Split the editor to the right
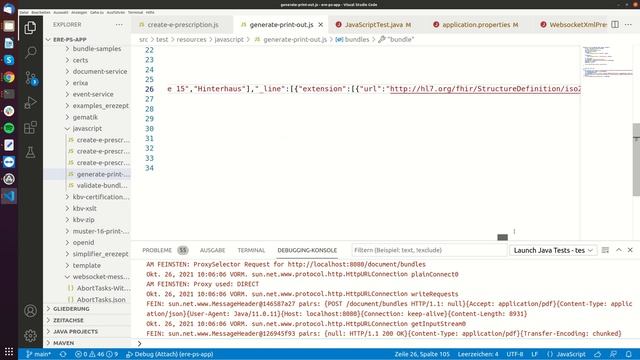 (x=615, y=24)
